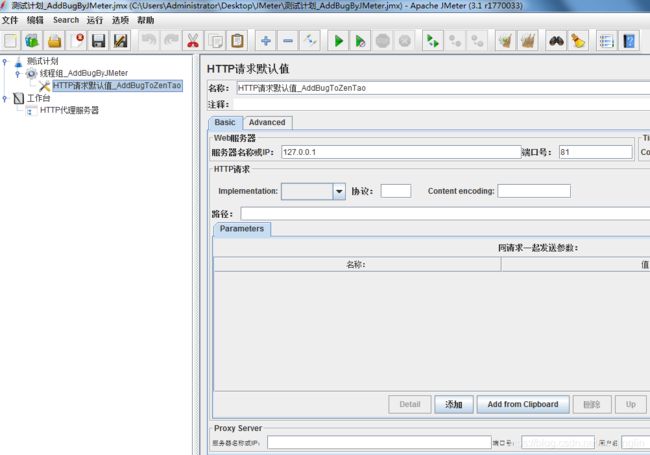This screenshot has width=650, height=455.
Task: Click the Proxy Server name field
Action: point(379,443)
